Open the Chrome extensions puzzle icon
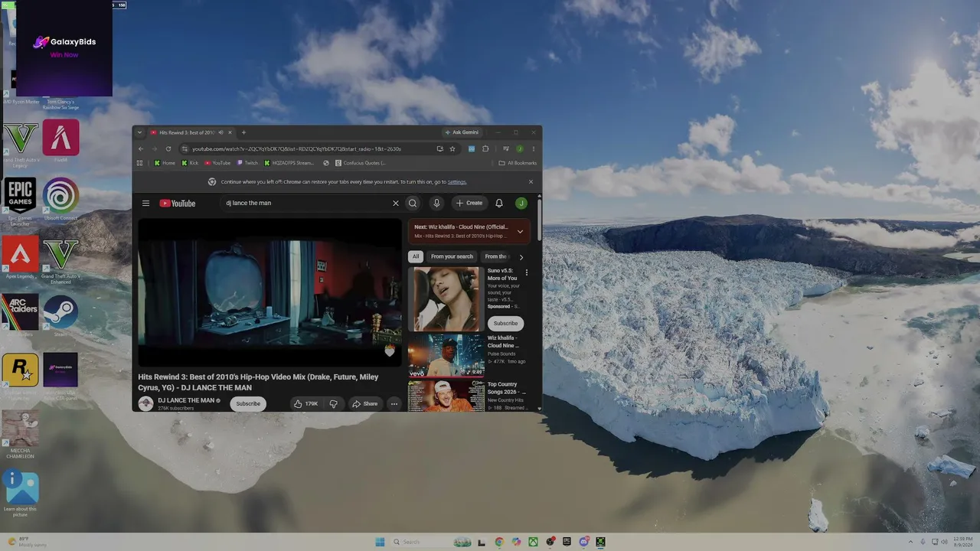This screenshot has height=551, width=980. coord(485,148)
